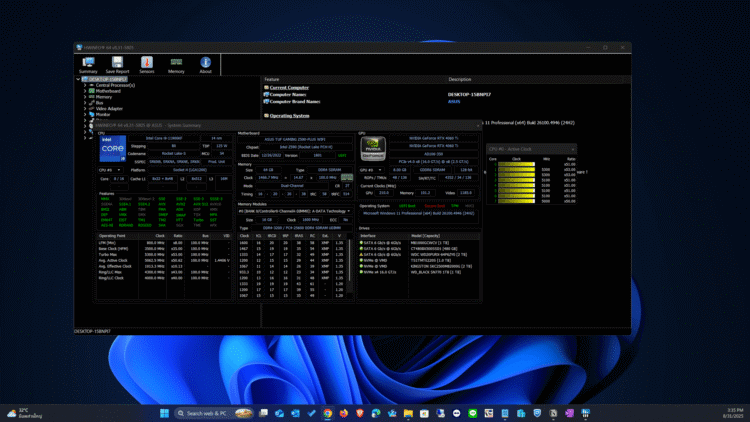Collapse the DESKTOP-158NPI7 root node
This screenshot has width=750, height=422.
(78, 79)
